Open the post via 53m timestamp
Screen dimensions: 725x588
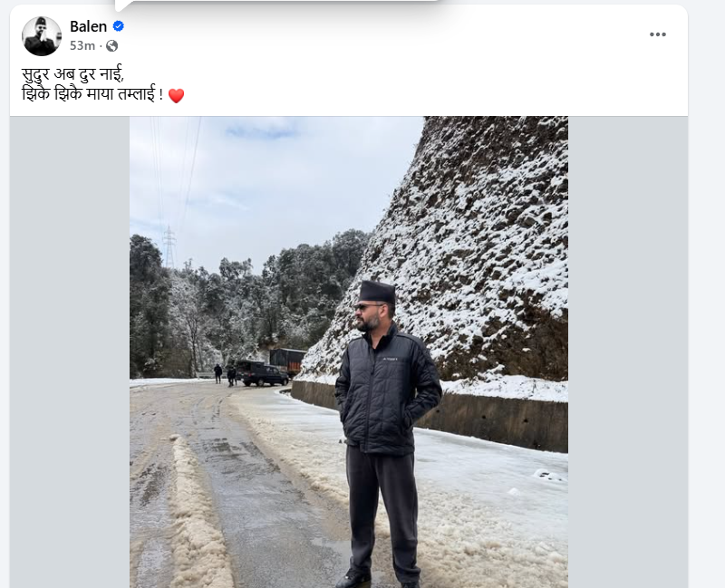[82, 45]
